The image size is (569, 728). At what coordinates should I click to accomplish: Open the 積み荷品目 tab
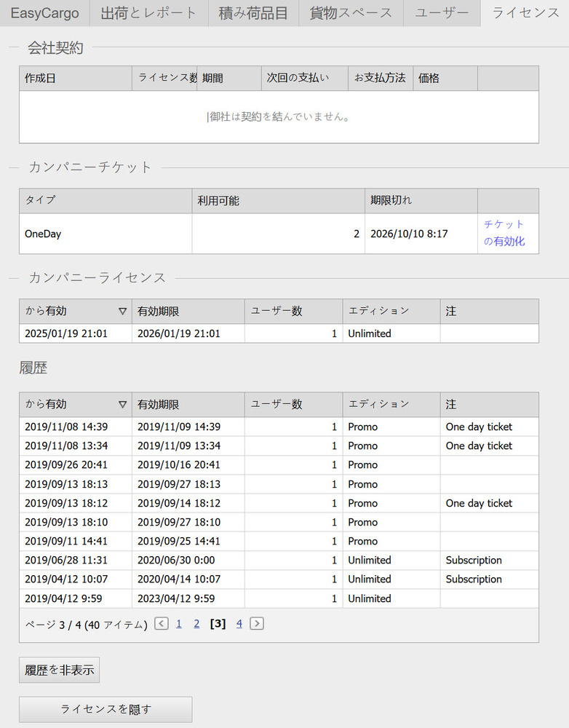[254, 13]
